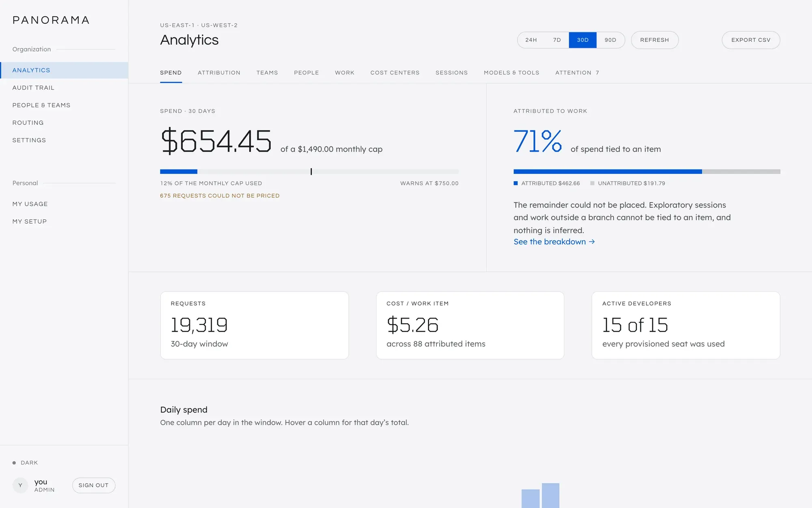Screen dimensions: 812x508
Task: Switch to Cost Centers tab
Action: tap(395, 73)
